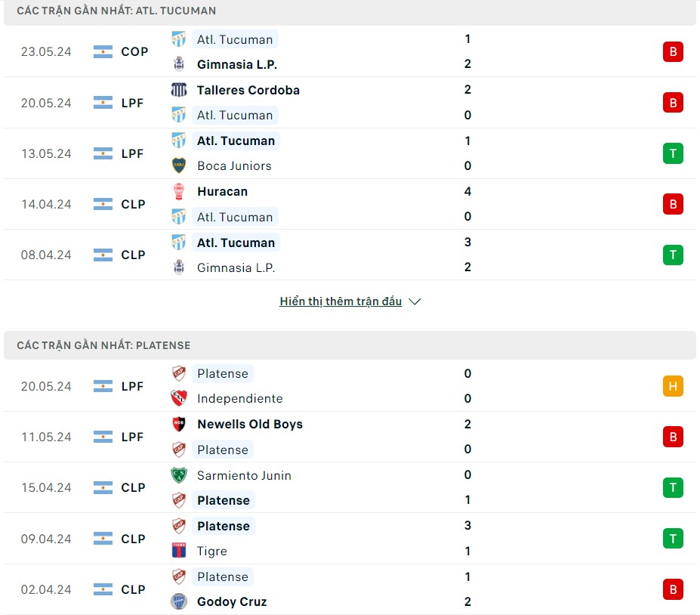
Task: Click the green T badge for Boca Juniors match
Action: pyautogui.click(x=672, y=153)
